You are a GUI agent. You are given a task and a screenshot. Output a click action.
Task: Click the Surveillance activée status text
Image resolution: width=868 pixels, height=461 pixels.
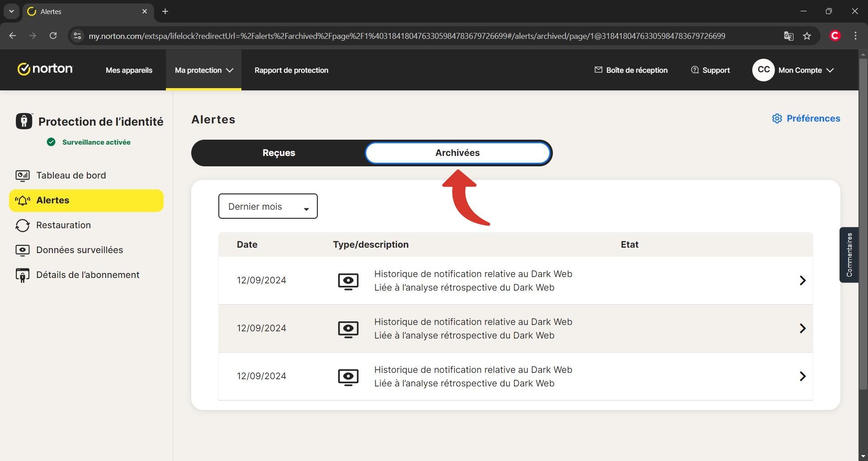pos(96,142)
